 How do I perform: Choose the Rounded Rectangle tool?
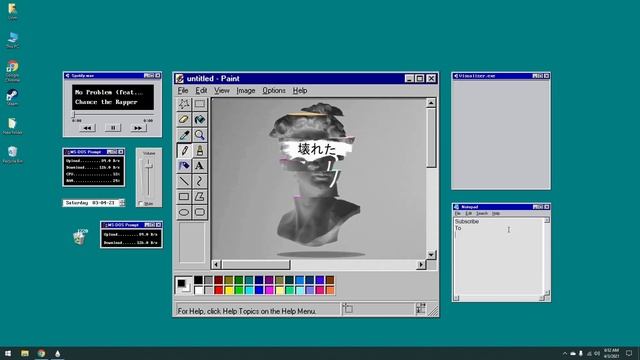click(200, 212)
